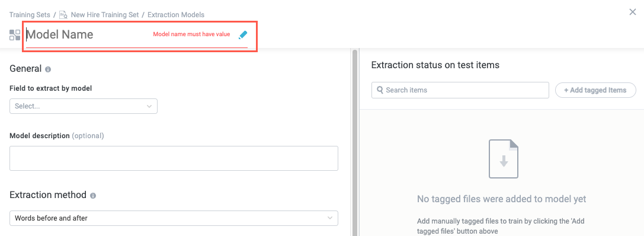Click the pencil edit icon beside Model Name
This screenshot has width=644, height=236.
click(243, 35)
